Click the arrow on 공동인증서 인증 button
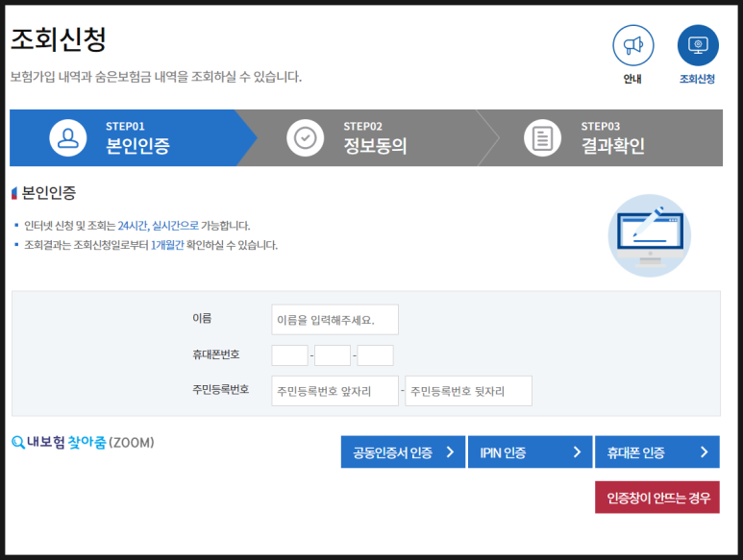 point(450,452)
